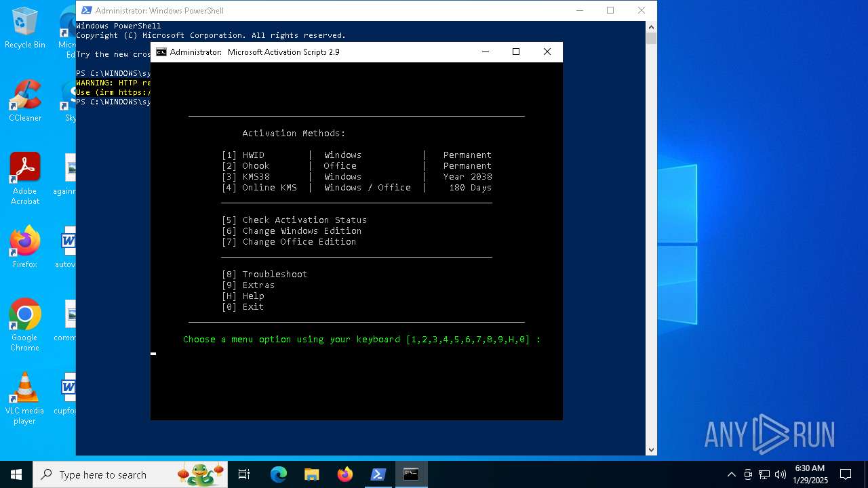
Task: Click the Year 2038 text
Action: [468, 177]
